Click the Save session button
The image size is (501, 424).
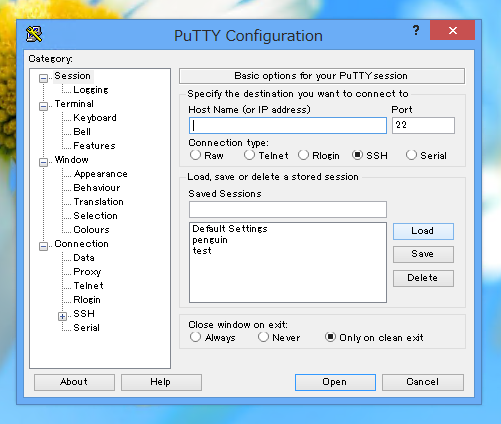click(x=423, y=254)
